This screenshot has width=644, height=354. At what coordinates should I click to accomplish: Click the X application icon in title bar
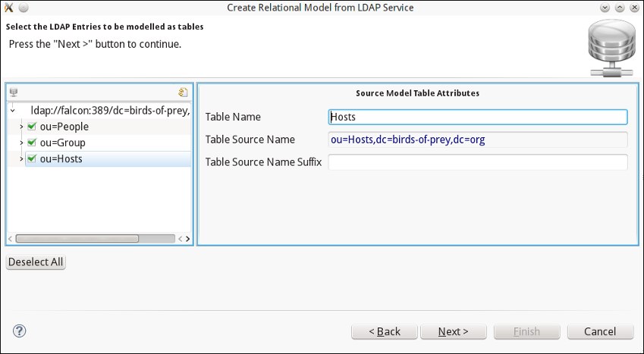(x=8, y=8)
